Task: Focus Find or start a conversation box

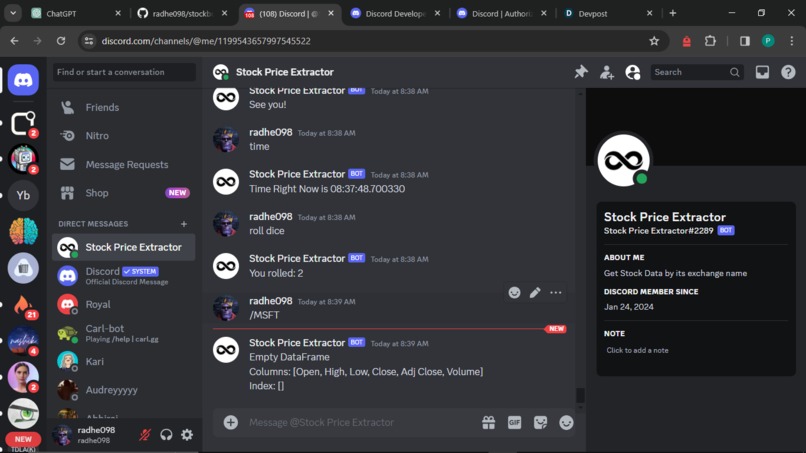Action: 124,72
